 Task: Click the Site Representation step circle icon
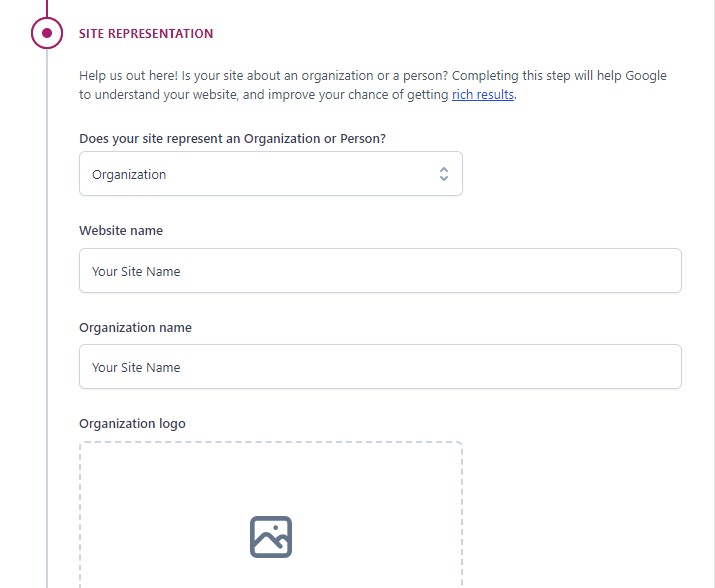click(x=47, y=33)
